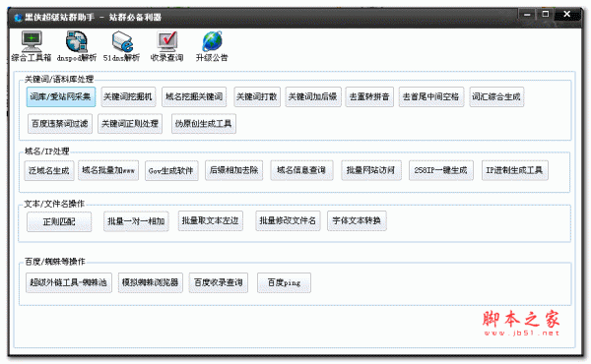Open the 51dns解析 icon
The width and height of the screenshot is (591, 364).
121,46
